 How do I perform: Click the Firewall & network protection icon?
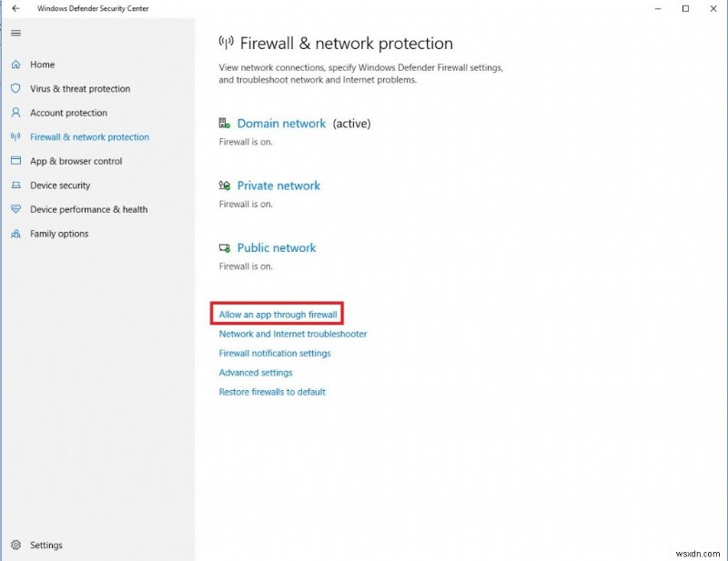point(15,136)
